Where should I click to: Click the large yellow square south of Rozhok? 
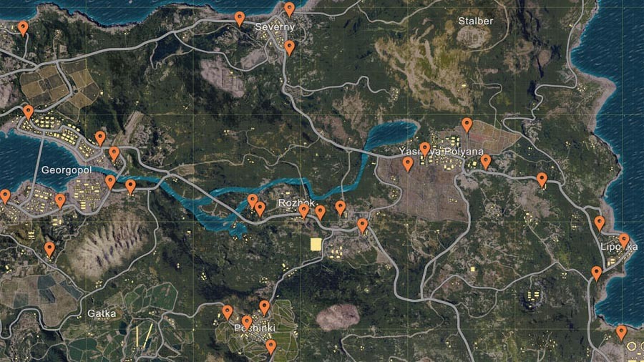[x=316, y=244]
